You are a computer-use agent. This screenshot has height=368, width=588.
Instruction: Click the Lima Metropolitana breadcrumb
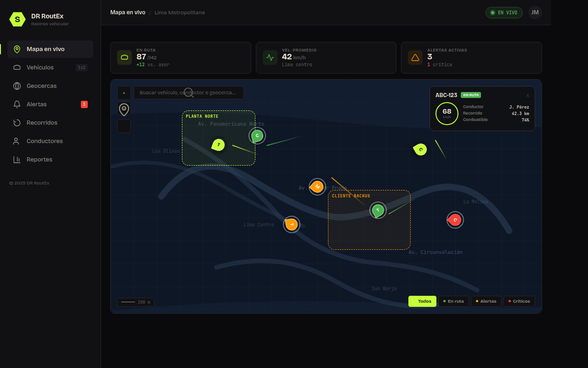pos(180,12)
